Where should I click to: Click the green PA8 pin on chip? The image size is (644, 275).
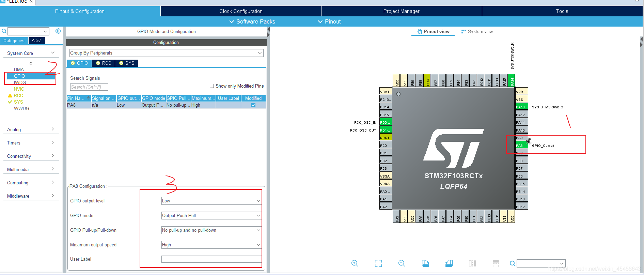521,146
